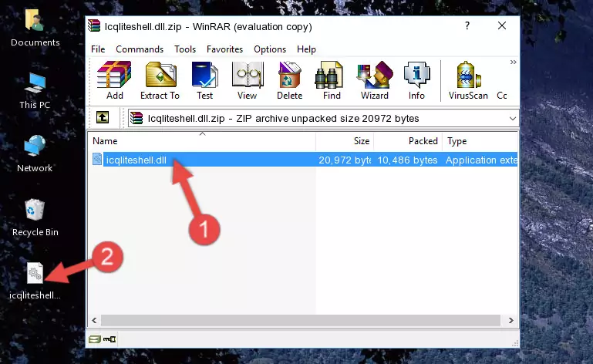Close the WinRAR window

502,25
